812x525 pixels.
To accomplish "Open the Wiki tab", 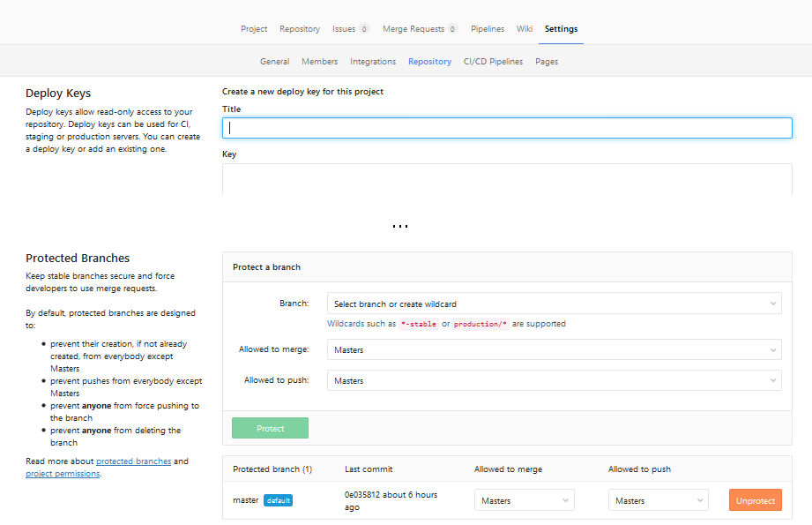I will (x=524, y=29).
